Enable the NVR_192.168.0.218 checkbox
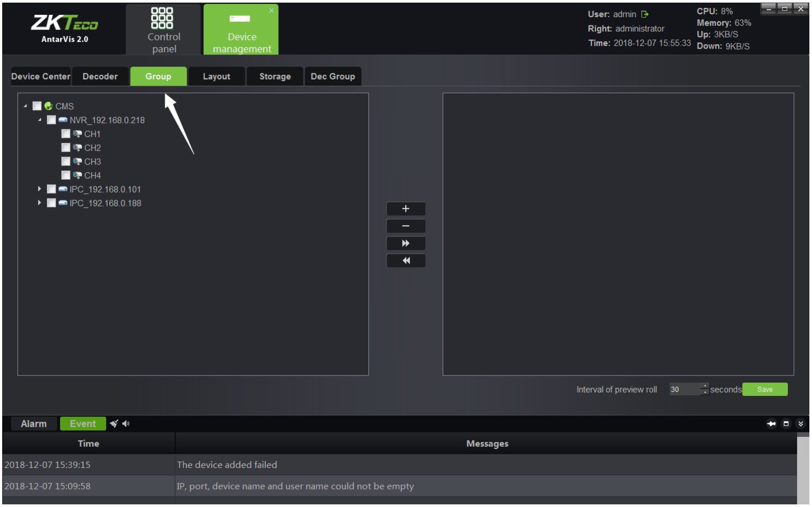Image resolution: width=812 pixels, height=507 pixels. pos(51,120)
